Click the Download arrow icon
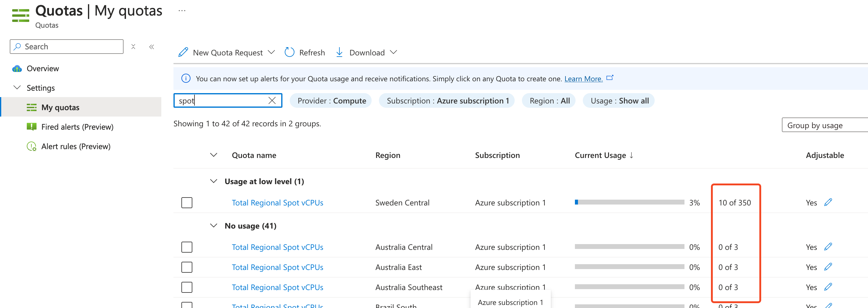Screen dimensions: 868x308 tap(339, 52)
